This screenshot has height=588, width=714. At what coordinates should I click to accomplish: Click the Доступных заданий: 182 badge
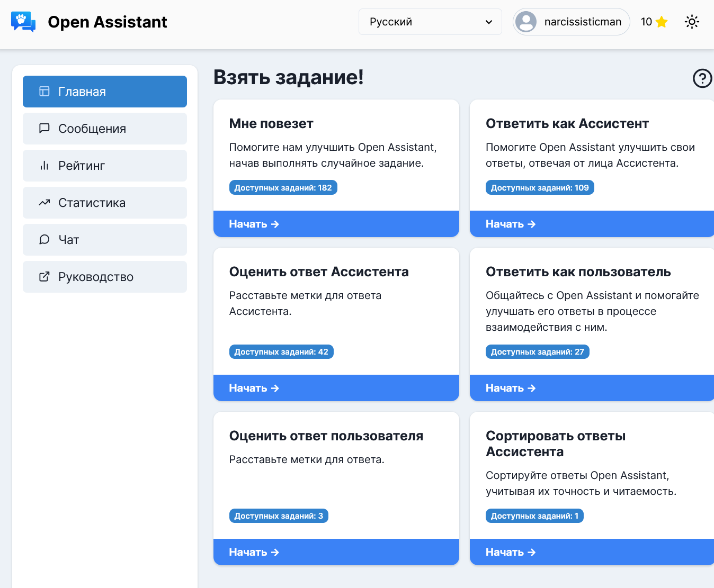tap(283, 187)
